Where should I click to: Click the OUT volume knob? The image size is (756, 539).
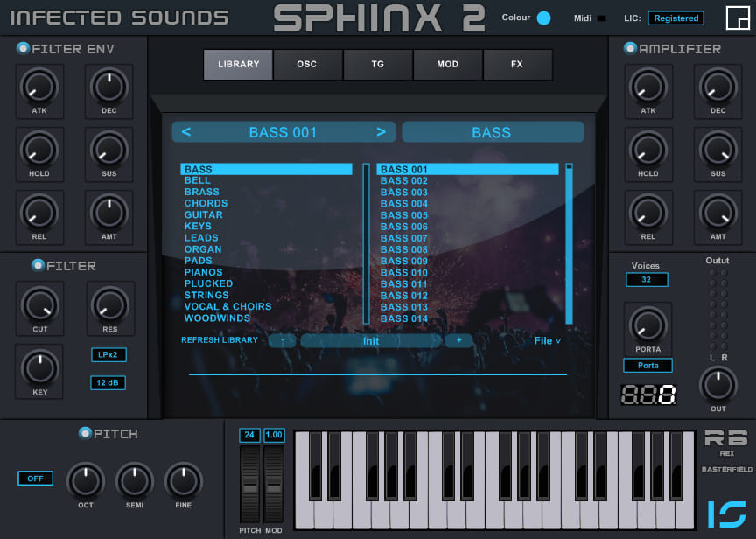coord(717,385)
